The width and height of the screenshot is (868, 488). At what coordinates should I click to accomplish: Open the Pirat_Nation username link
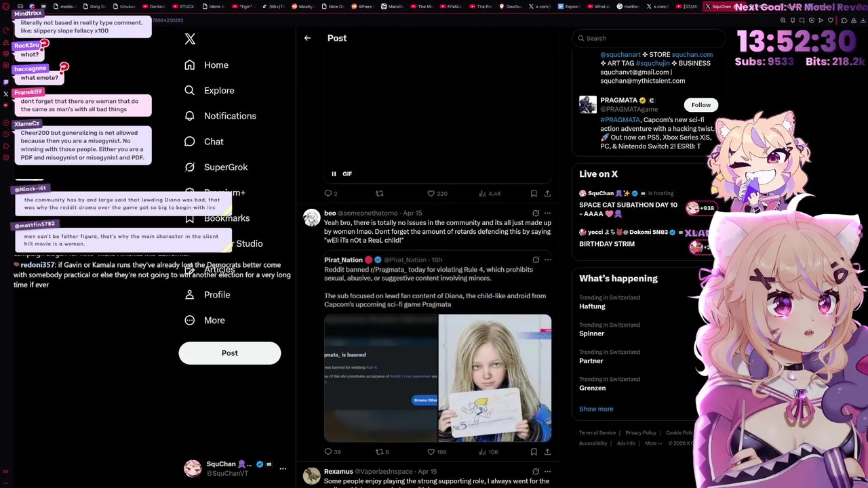[x=343, y=260]
